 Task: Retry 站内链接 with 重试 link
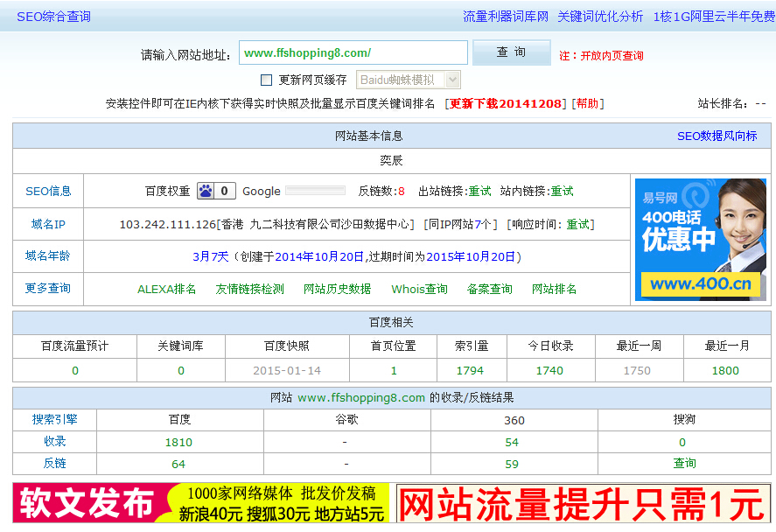click(562, 191)
